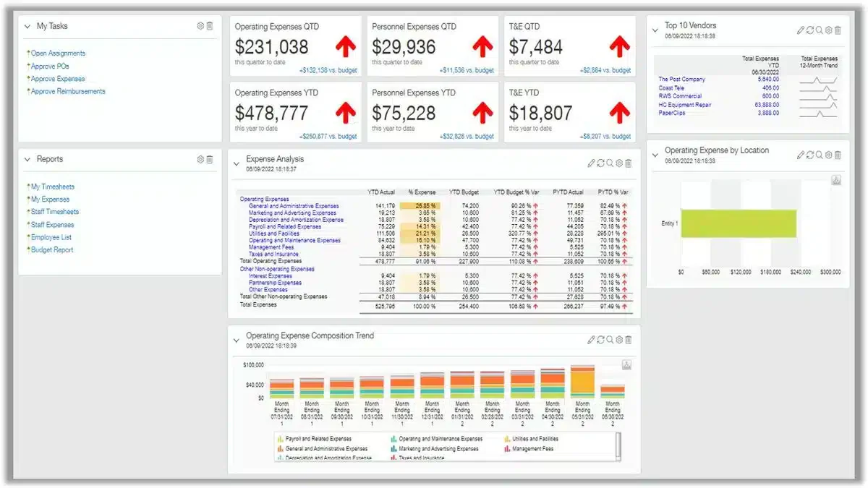Screen dimensions: 868x488
Task: Open the Budget Report link
Action: pyautogui.click(x=52, y=250)
